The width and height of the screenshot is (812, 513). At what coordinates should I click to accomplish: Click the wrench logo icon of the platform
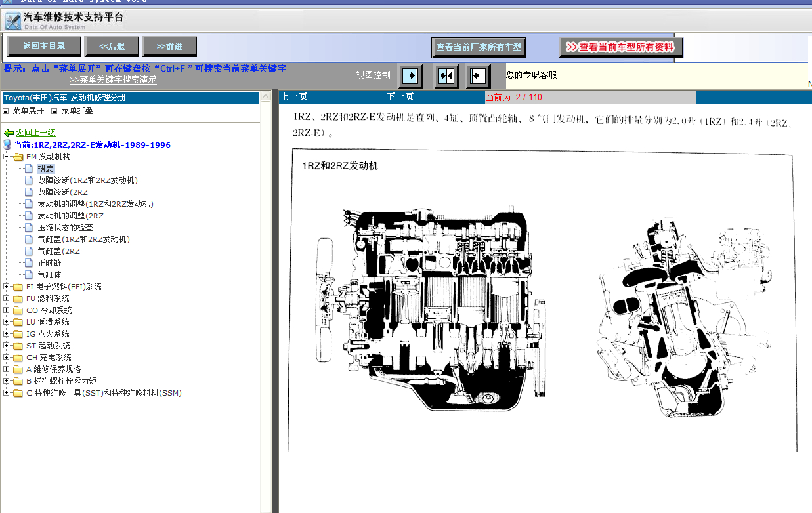pos(12,21)
